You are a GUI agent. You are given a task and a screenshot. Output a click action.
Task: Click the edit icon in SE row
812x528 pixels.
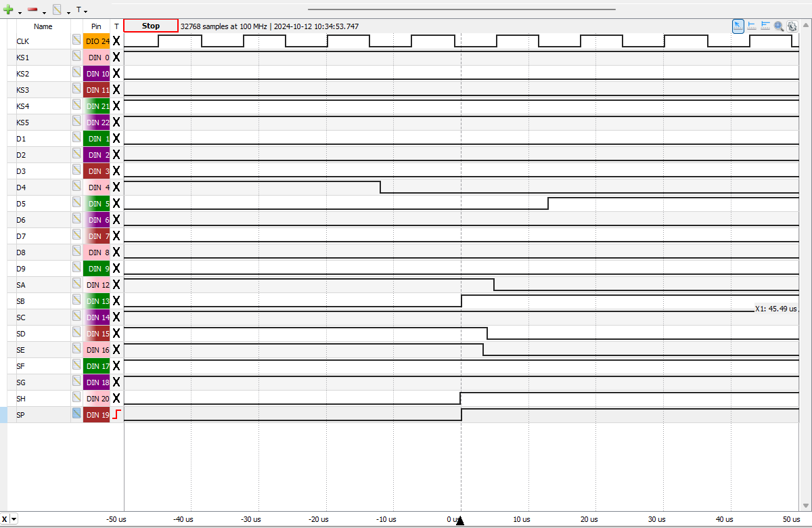click(x=77, y=349)
